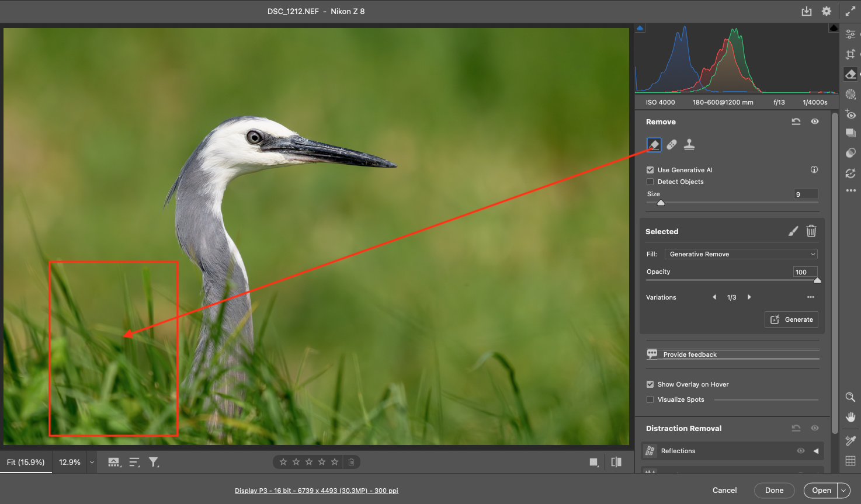Image resolution: width=861 pixels, height=504 pixels.
Task: Open the Crop tool in right toolbar
Action: click(850, 54)
